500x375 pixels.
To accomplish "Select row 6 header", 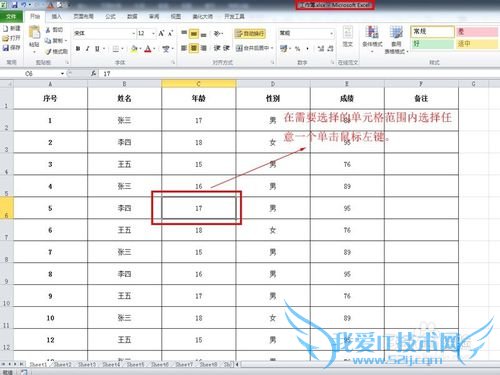I will [x=6, y=207].
